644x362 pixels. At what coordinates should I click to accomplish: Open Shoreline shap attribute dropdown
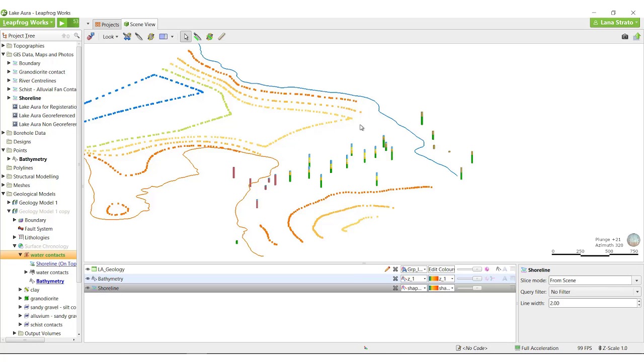point(414,288)
